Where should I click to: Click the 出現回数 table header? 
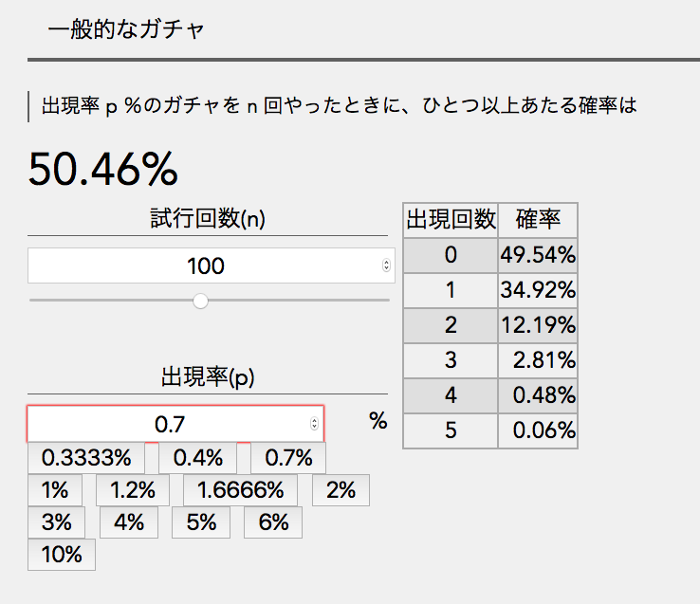[451, 220]
